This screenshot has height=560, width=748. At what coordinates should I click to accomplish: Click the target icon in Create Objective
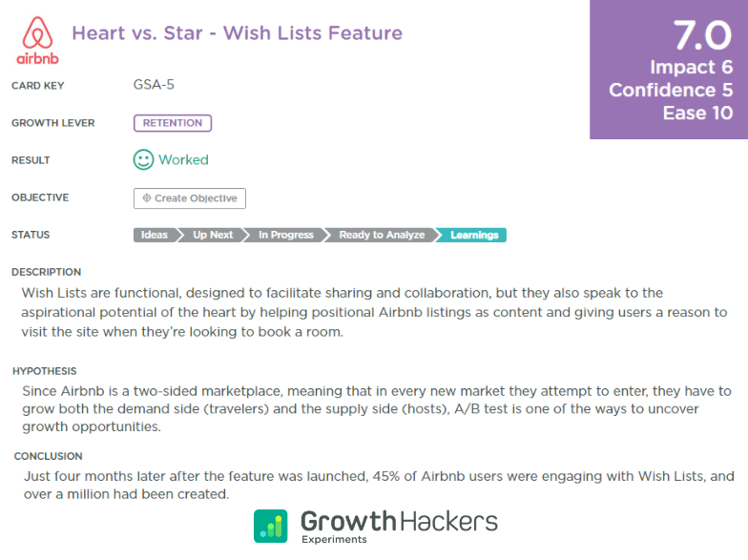pyautogui.click(x=147, y=198)
